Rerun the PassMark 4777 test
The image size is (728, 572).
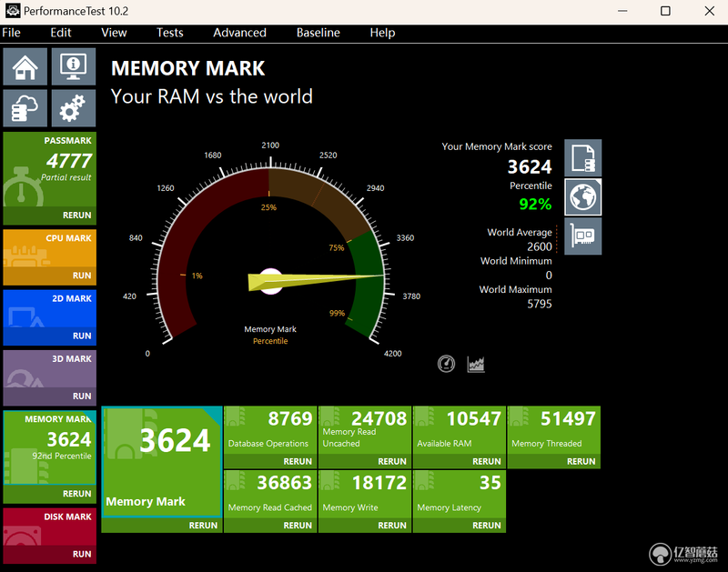tap(50, 216)
